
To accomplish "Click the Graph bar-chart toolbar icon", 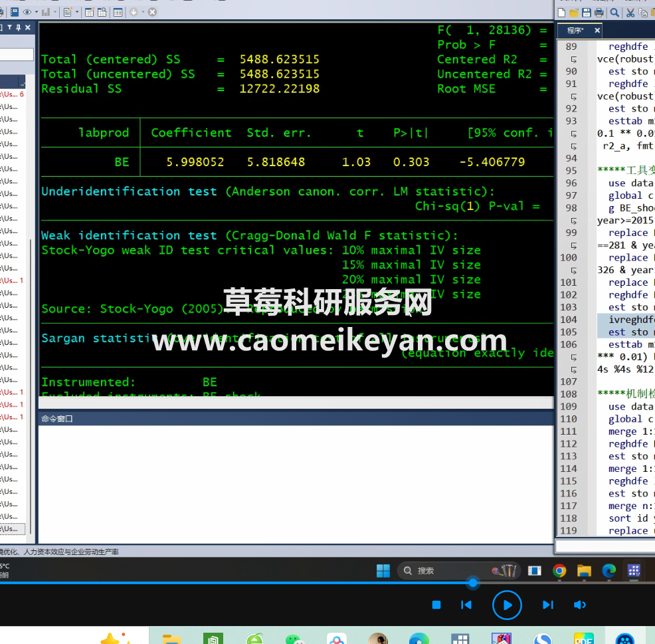I will [46, 12].
